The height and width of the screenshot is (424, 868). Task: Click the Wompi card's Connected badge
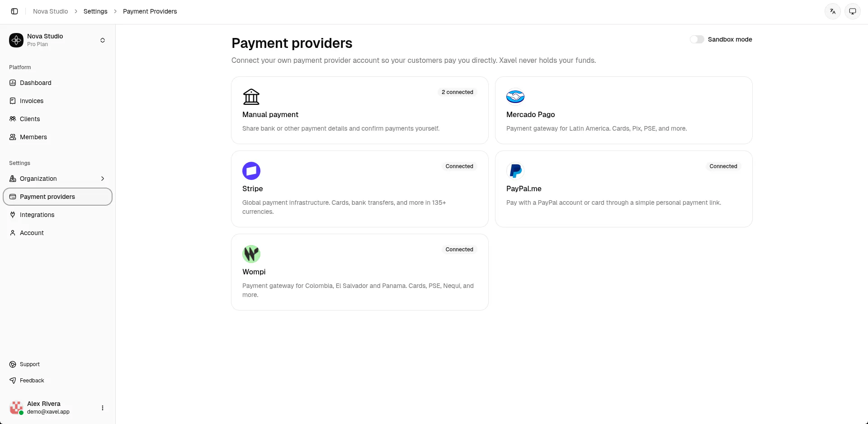point(459,250)
